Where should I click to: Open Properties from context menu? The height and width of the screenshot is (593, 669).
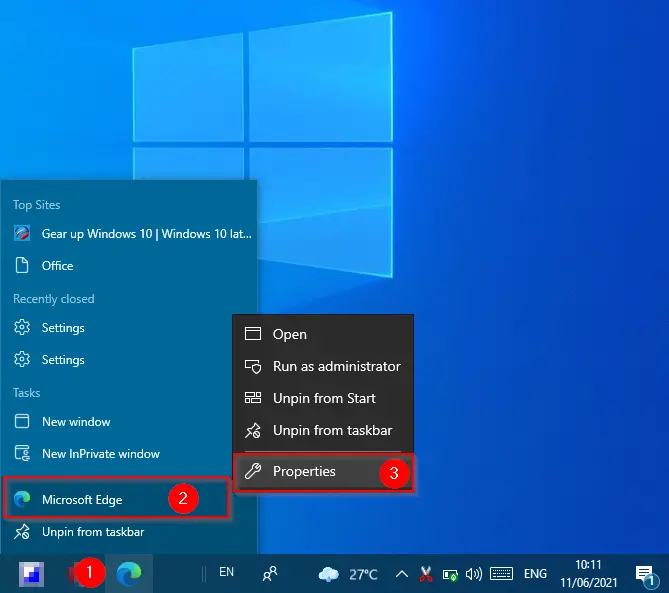323,471
